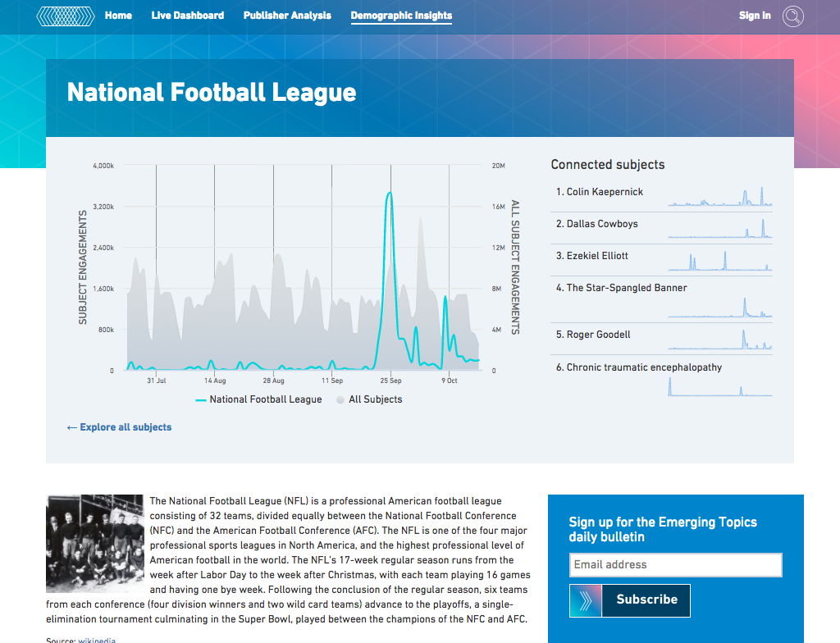Click the 31 Jul axis label

(x=157, y=381)
